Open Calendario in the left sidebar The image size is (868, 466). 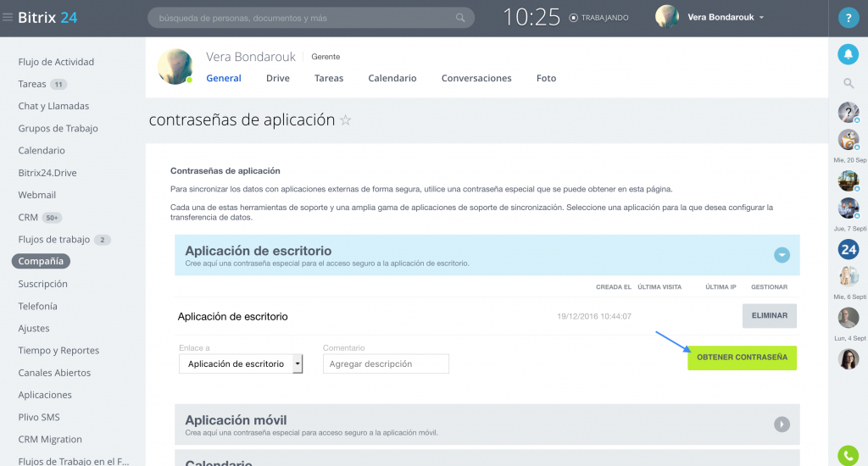pyautogui.click(x=42, y=151)
